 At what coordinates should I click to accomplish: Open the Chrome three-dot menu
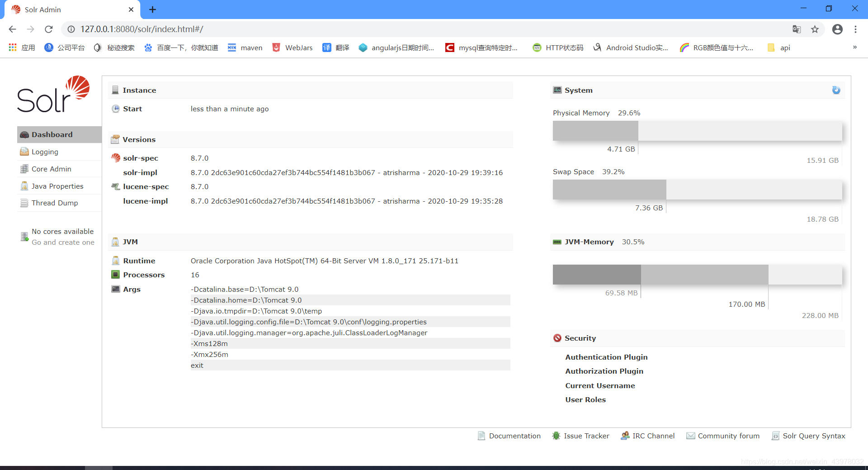point(855,29)
